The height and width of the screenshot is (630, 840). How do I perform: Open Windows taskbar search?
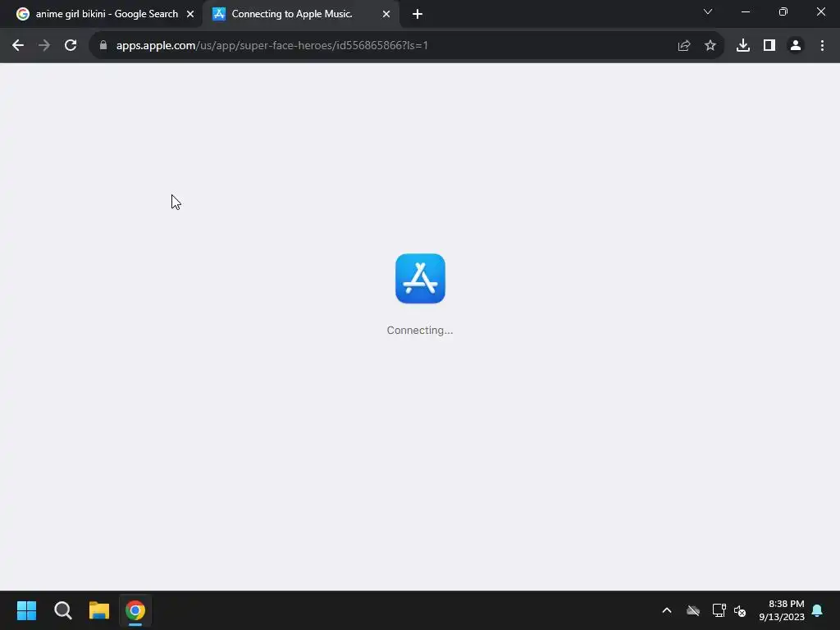coord(63,610)
